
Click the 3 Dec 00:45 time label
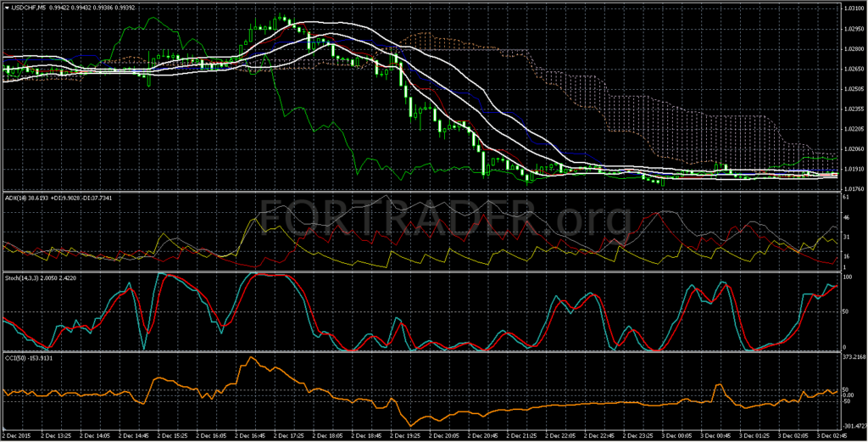pyautogui.click(x=717, y=436)
